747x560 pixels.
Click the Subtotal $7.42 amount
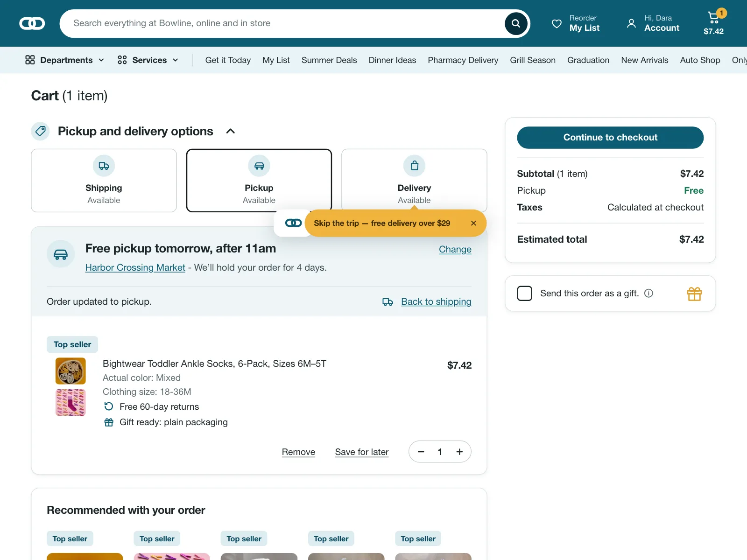[x=692, y=174]
